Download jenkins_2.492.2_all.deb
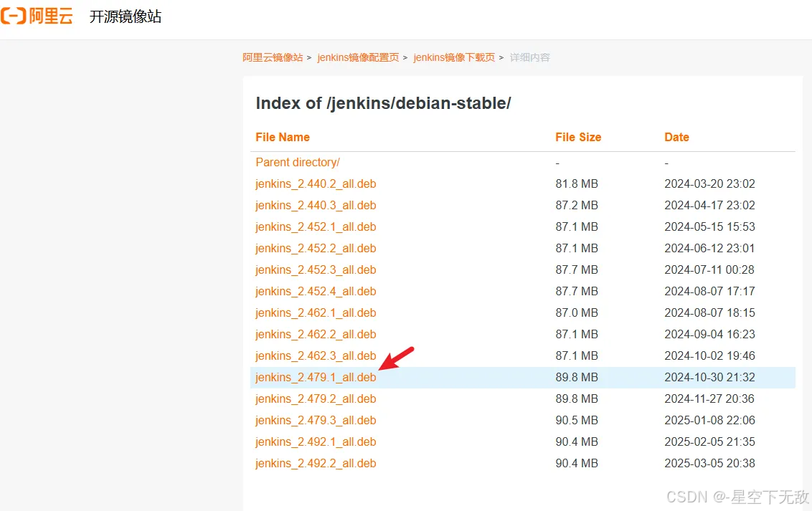 316,464
